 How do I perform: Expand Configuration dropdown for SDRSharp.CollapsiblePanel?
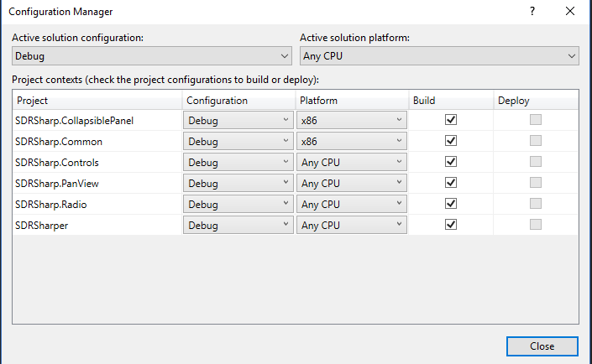click(x=238, y=120)
